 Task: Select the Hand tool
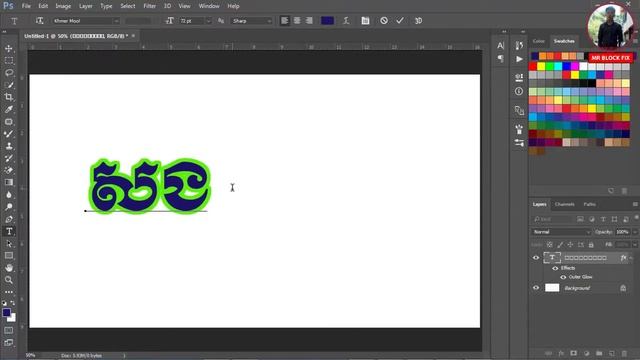click(9, 268)
